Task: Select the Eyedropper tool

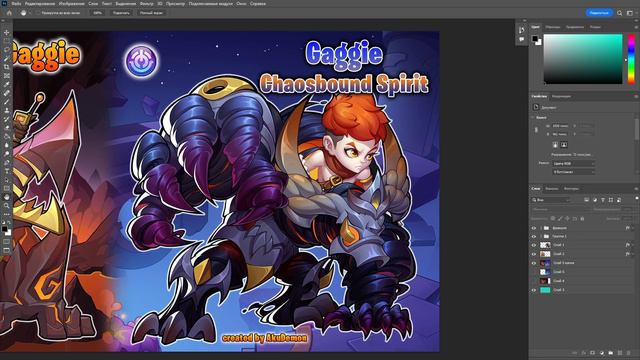Action: [x=7, y=84]
